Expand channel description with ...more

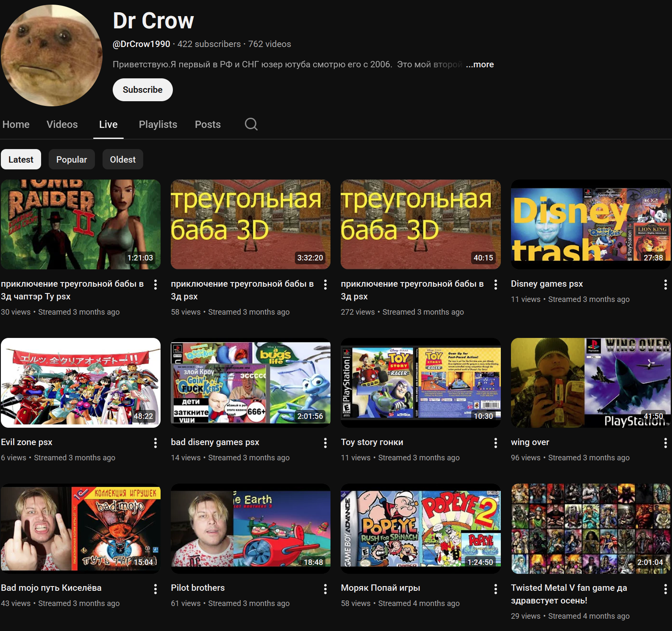pyautogui.click(x=480, y=64)
